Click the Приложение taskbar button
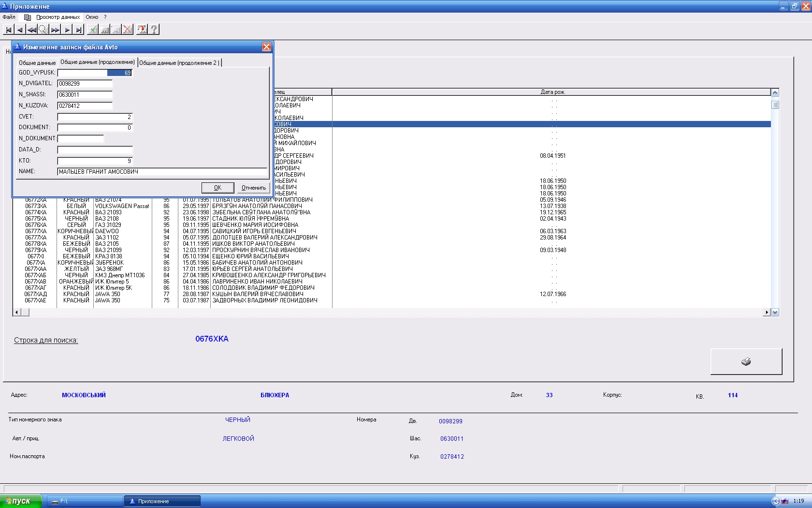The height and width of the screenshot is (508, 812). click(162, 501)
